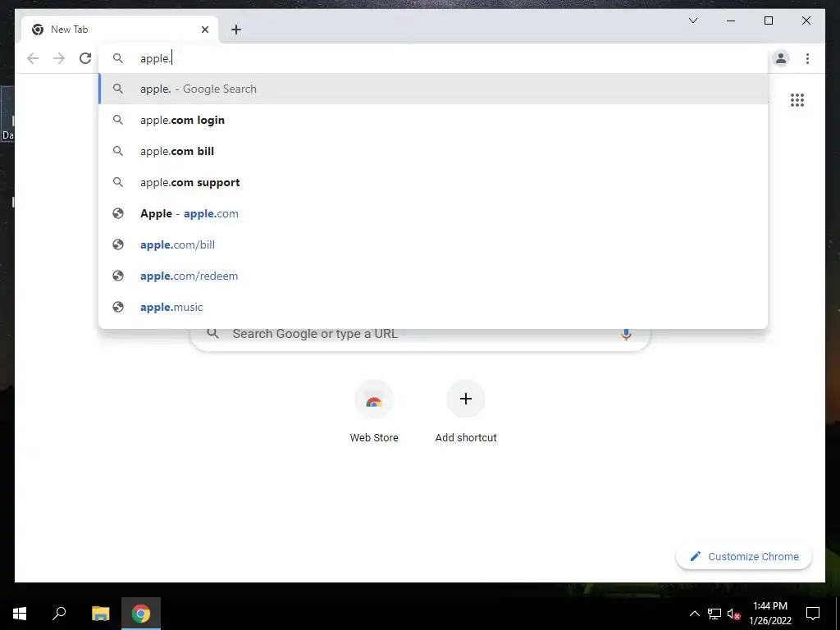This screenshot has width=840, height=630.
Task: Choose 'apple.com/bill' URL suggestion
Action: pos(433,244)
